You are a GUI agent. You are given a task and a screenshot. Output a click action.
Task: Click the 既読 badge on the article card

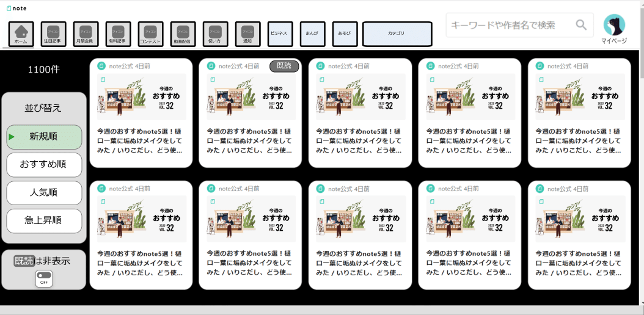pyautogui.click(x=284, y=66)
